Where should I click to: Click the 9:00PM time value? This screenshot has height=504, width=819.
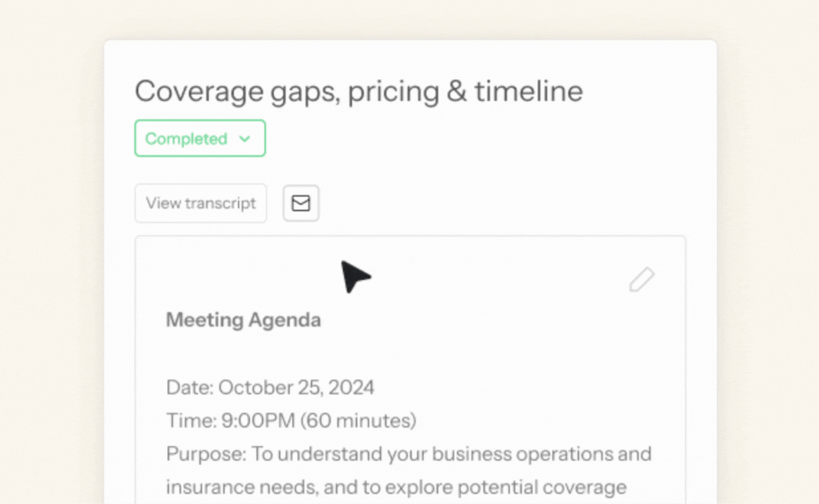point(258,421)
